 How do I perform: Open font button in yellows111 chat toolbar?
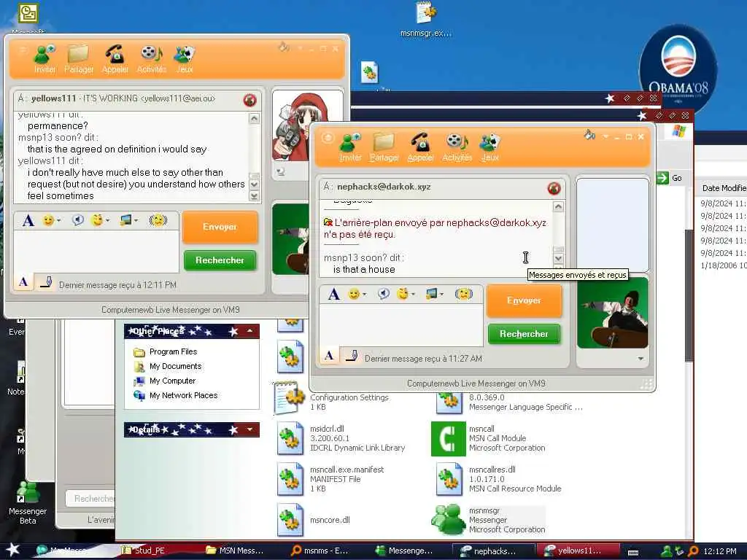(x=28, y=220)
